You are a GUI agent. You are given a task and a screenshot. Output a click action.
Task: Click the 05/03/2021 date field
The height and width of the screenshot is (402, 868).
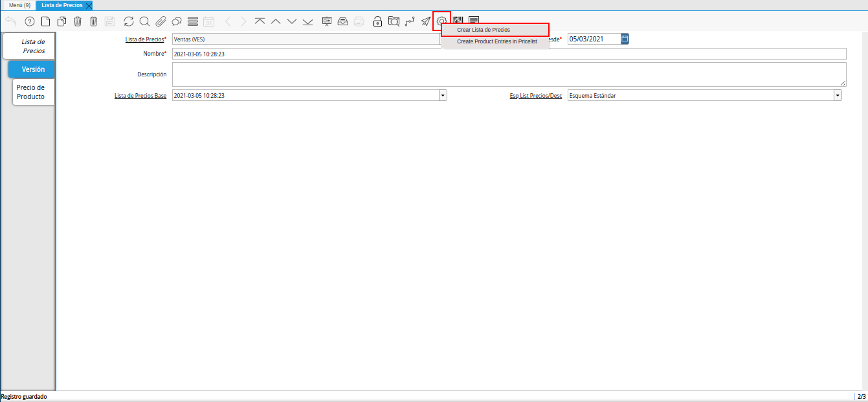click(x=594, y=39)
